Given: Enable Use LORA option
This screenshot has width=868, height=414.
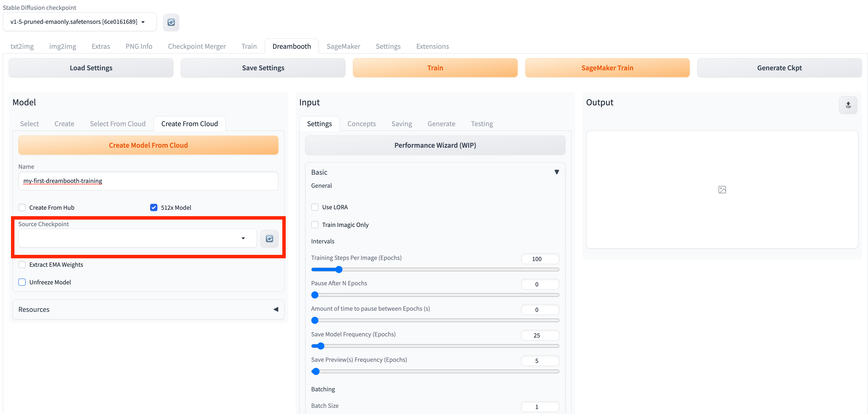Looking at the screenshot, I should (315, 207).
